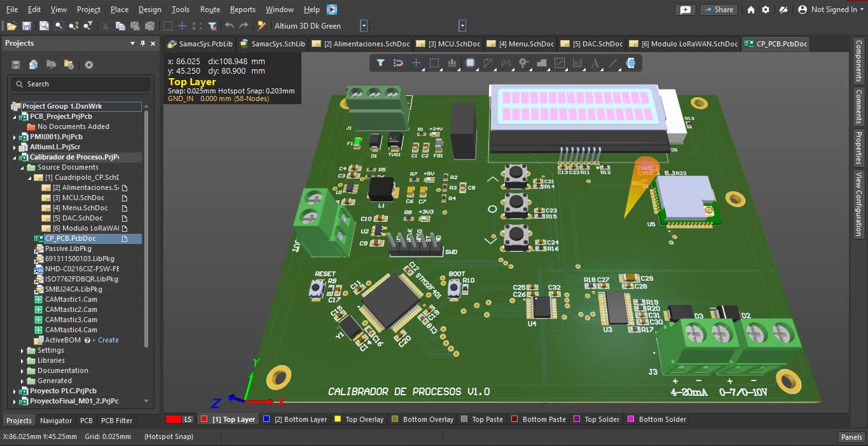This screenshot has width=868, height=446.
Task: Expand the AltiumLL.PrjScr project node
Action: 15,147
